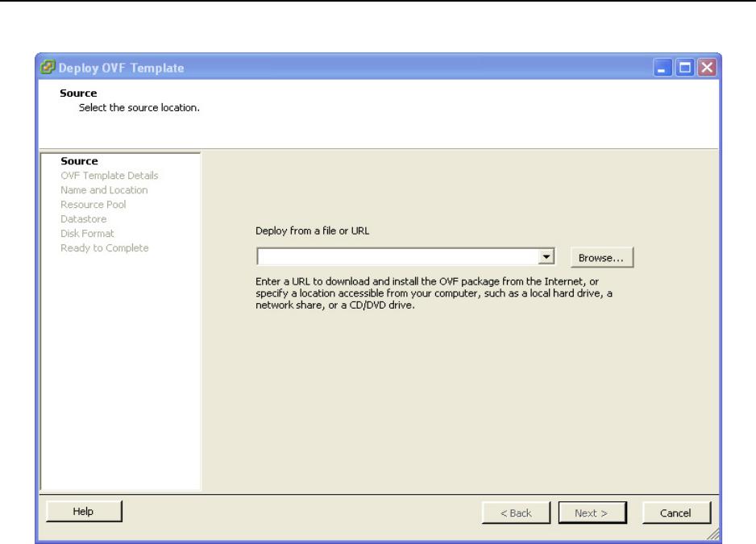Image resolution: width=756 pixels, height=544 pixels.
Task: Select Disk Format step
Action: (x=87, y=234)
